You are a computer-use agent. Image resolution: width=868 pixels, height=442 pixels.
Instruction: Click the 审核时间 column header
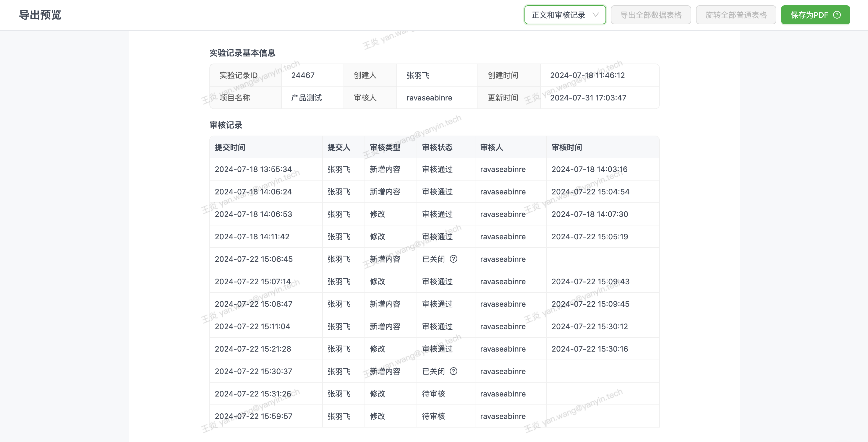point(567,147)
